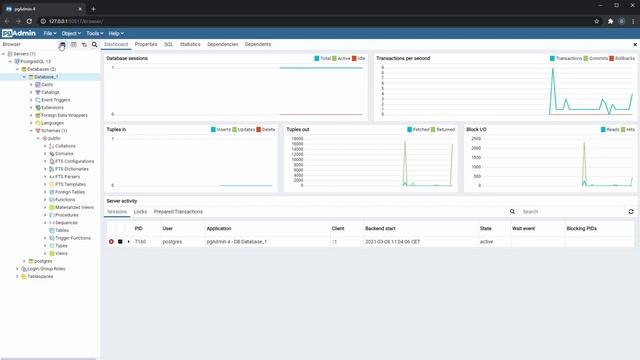Click the pgAdmin logo
The height and width of the screenshot is (360, 640).
(19, 33)
